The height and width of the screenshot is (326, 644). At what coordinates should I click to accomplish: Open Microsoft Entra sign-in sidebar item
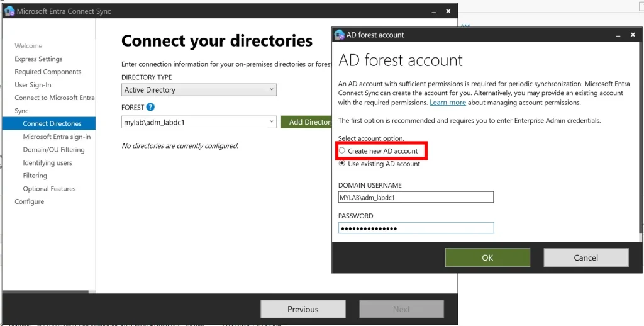coord(57,137)
